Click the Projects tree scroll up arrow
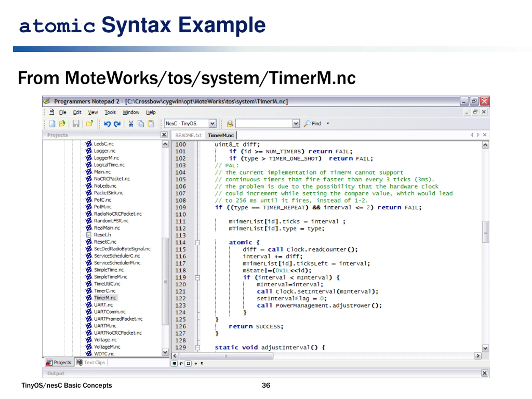 tap(165, 144)
